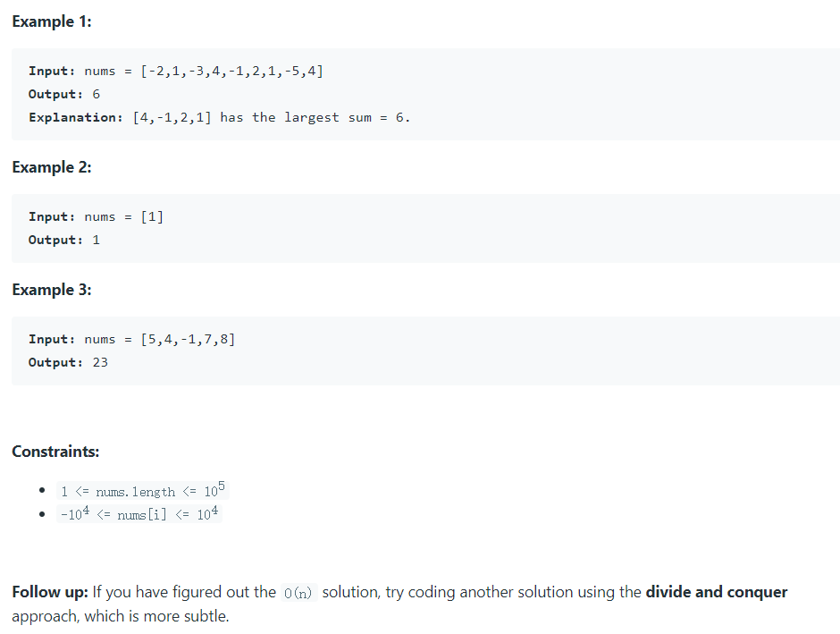Click the Example 3 heading

tap(52, 290)
